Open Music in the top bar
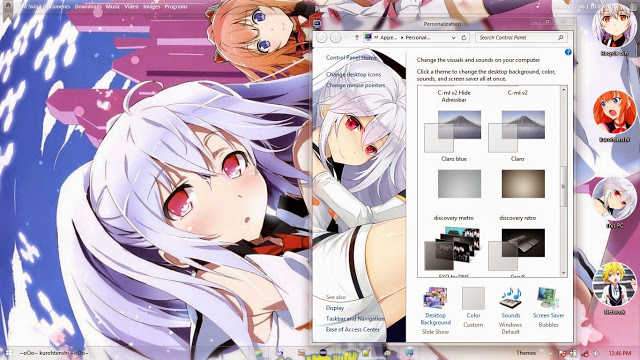The width and height of the screenshot is (640, 360). 112,7
